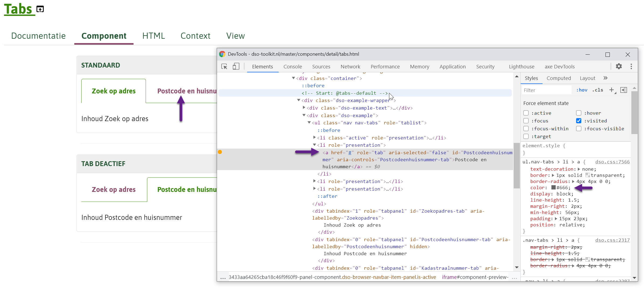Expand the dso-example-text div node
644x288 pixels.
[304, 108]
